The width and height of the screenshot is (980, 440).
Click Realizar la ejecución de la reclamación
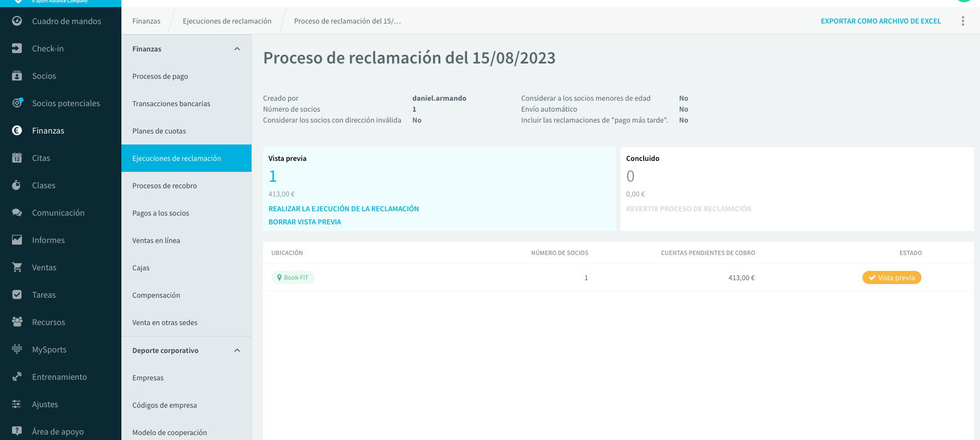(343, 209)
